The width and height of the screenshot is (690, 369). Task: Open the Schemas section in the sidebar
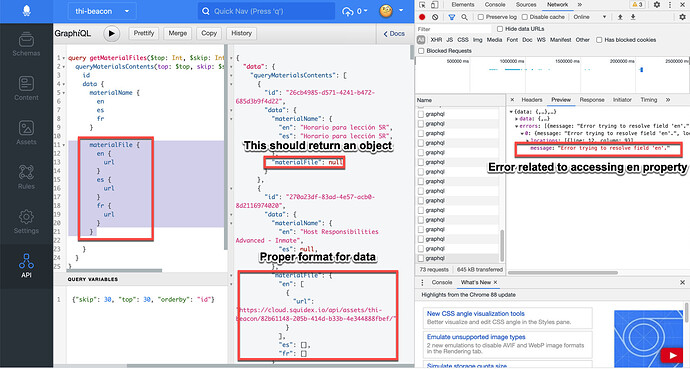pyautogui.click(x=26, y=44)
